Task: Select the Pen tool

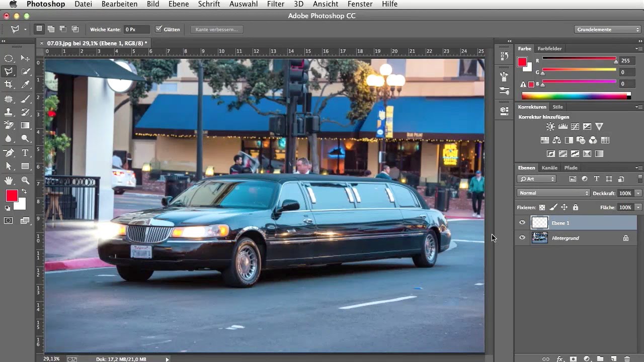Action: [x=9, y=153]
